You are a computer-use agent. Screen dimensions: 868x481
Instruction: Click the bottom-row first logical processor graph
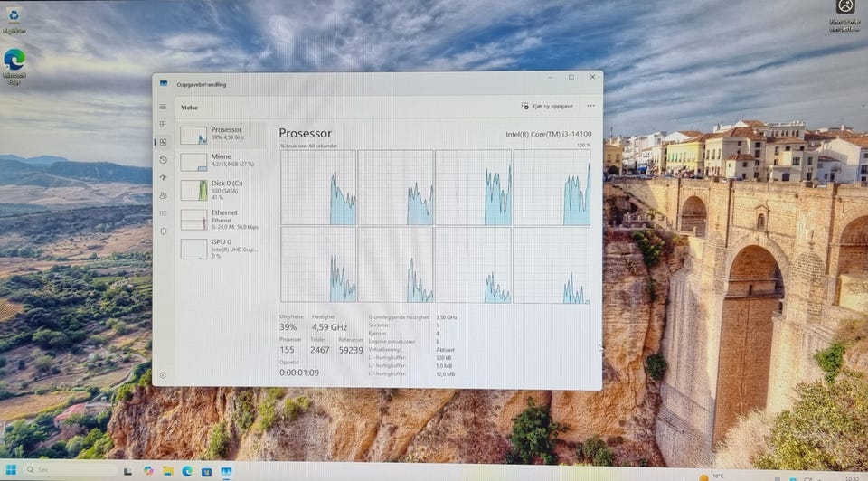pyautogui.click(x=318, y=265)
